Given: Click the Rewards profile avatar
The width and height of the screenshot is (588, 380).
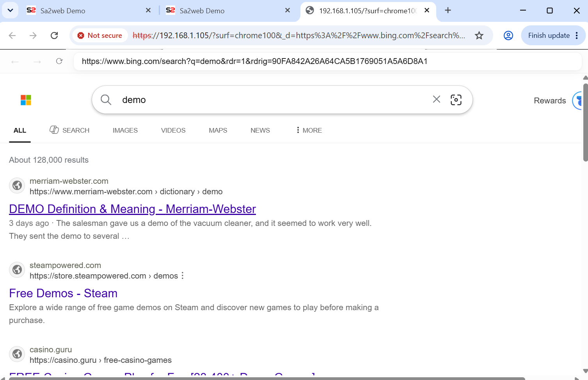Looking at the screenshot, I should 577,101.
